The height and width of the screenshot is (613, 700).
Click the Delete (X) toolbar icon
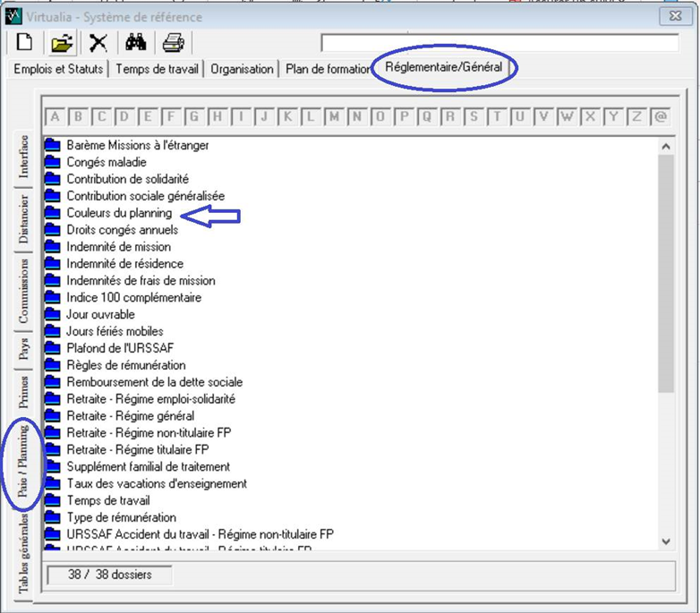pyautogui.click(x=98, y=42)
